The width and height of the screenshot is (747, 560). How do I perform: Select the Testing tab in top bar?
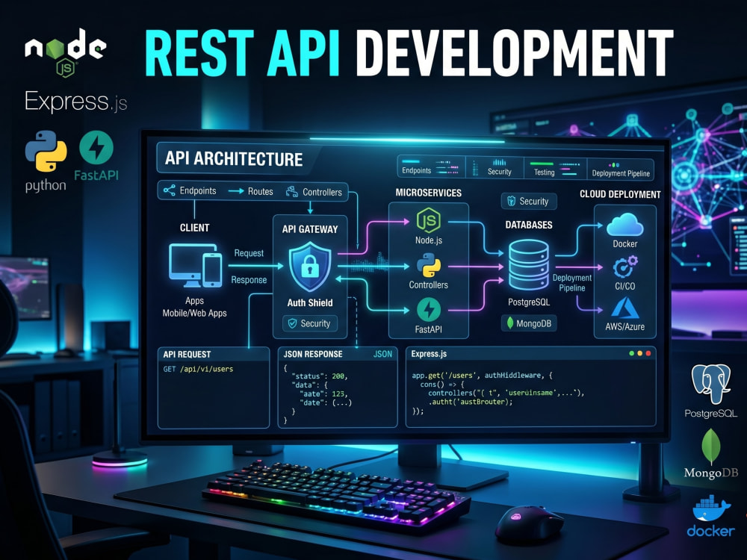pos(555,169)
